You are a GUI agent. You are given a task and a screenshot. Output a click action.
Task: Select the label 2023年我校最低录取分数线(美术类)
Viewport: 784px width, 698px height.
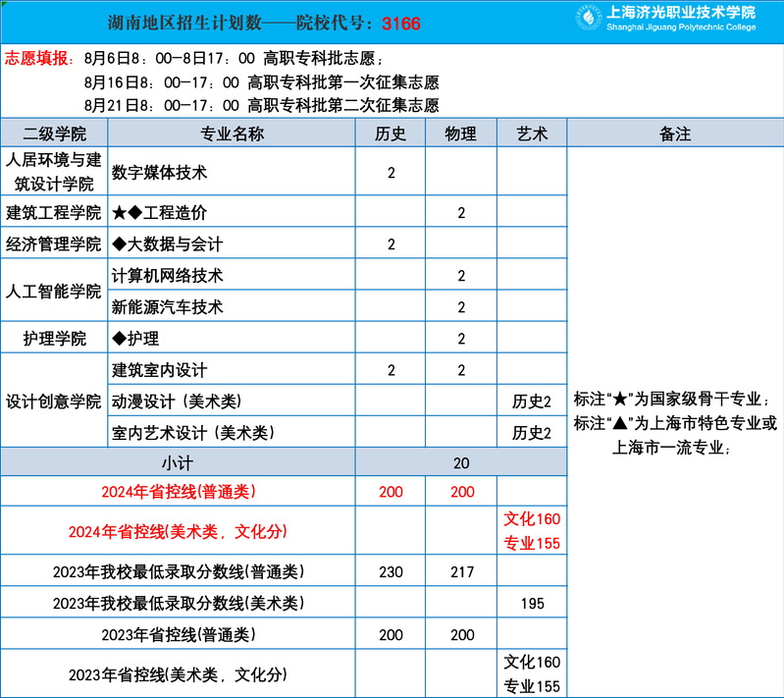click(x=179, y=603)
